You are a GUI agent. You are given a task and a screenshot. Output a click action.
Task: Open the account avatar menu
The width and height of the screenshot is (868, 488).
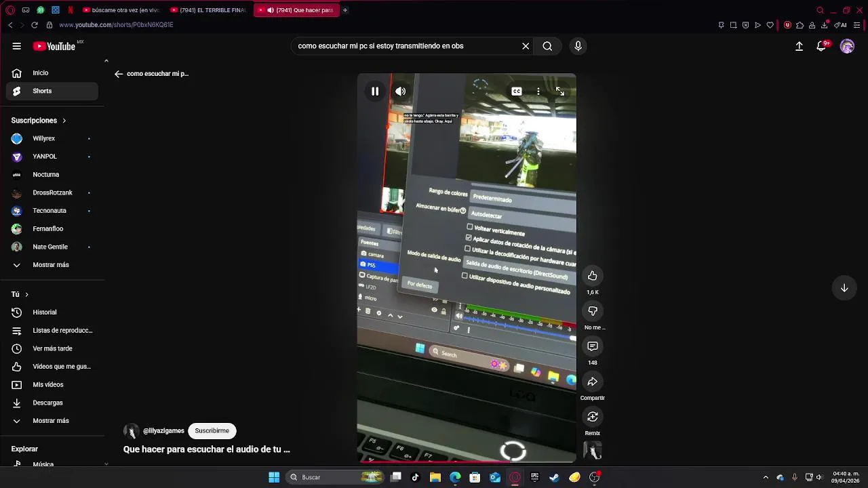point(847,46)
